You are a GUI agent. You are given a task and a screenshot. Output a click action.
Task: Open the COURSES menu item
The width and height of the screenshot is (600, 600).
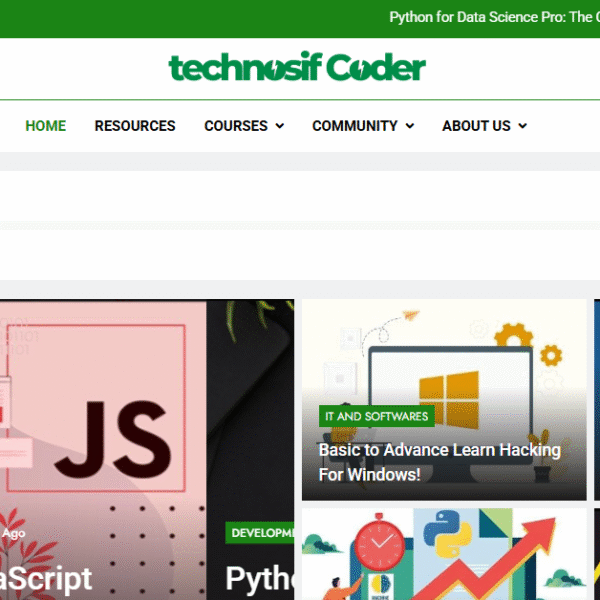click(x=236, y=126)
